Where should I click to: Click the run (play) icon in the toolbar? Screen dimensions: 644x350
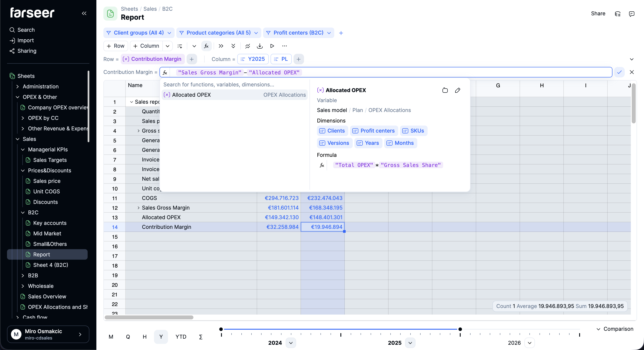272,46
